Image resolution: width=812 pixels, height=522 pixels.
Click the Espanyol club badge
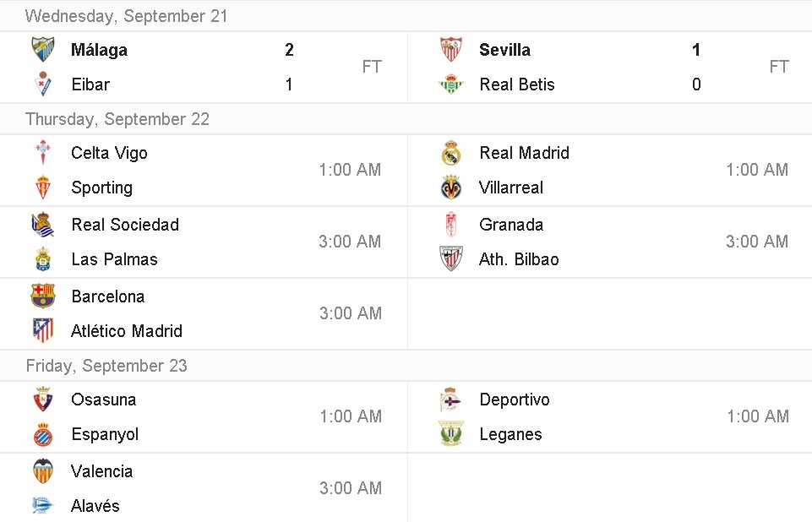[x=43, y=434]
